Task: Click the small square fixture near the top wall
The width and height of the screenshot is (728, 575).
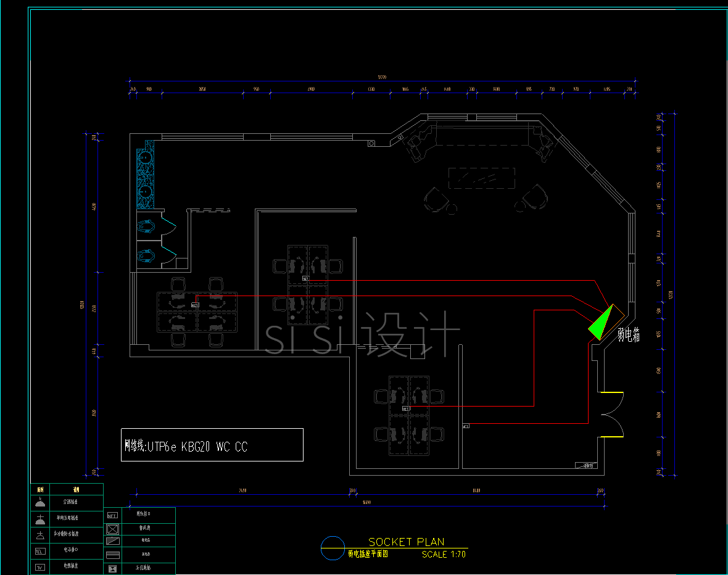Action: (x=371, y=144)
